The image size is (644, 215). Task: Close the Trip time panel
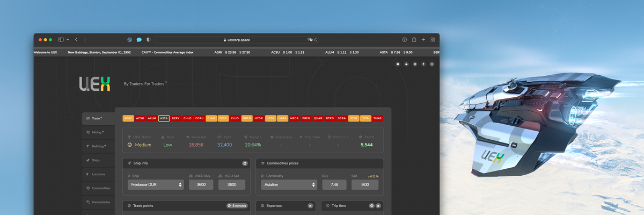point(378,206)
